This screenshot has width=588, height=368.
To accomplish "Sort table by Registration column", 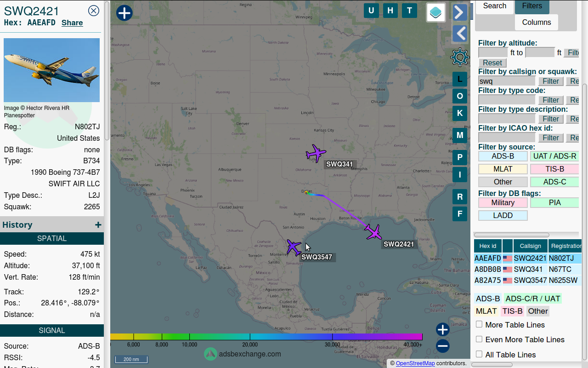I will point(565,246).
